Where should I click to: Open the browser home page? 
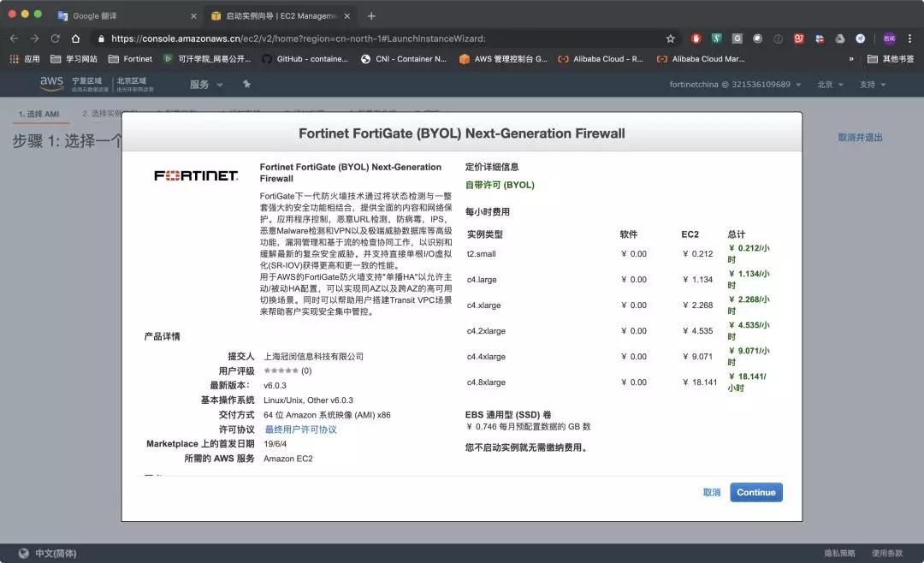[75, 39]
